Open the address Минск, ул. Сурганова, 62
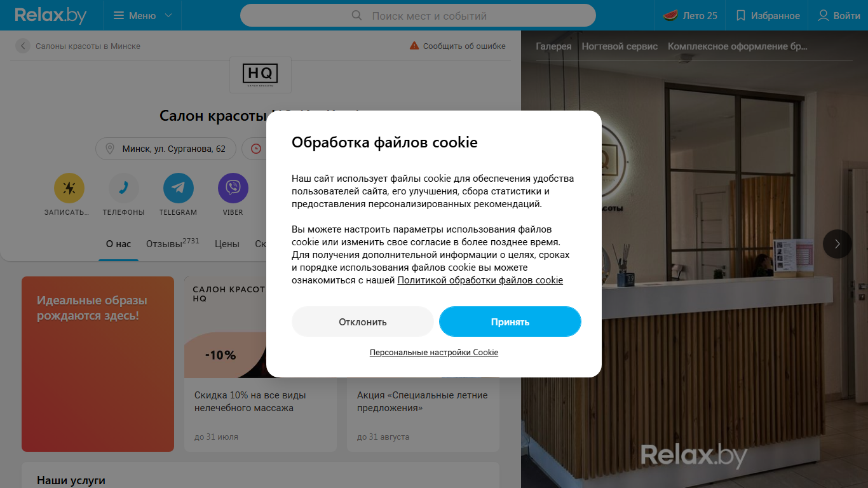 click(x=166, y=149)
